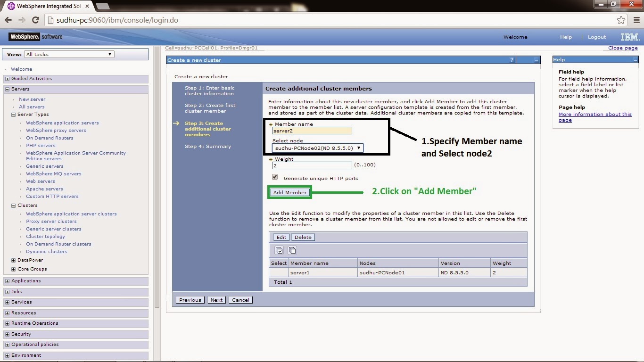Expand the Core Groups node
The image size is (644, 362).
click(x=13, y=269)
